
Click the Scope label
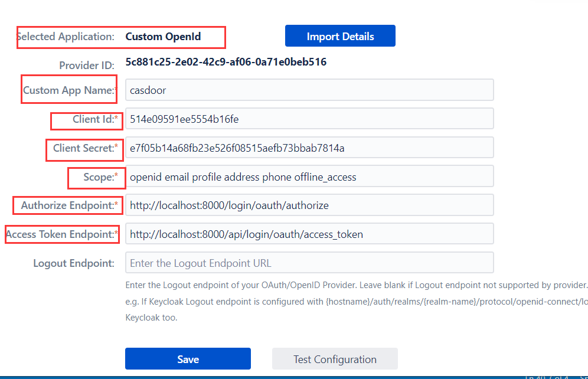coord(96,177)
